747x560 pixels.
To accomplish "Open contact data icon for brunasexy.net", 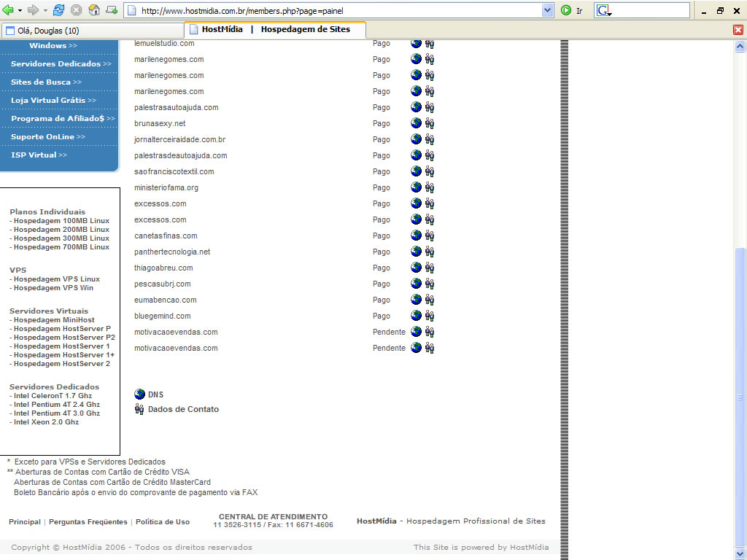I will coord(430,123).
